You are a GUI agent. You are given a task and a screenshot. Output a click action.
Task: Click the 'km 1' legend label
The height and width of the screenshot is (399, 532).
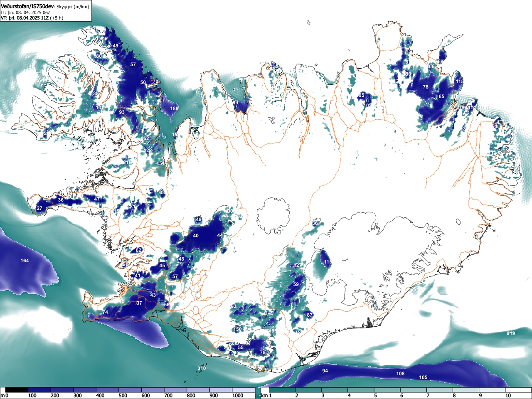[x=266, y=396]
